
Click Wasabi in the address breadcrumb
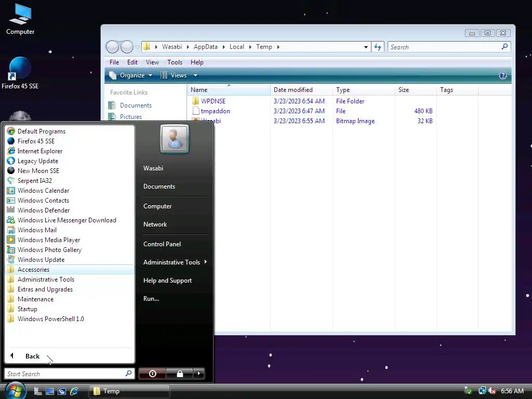(171, 47)
